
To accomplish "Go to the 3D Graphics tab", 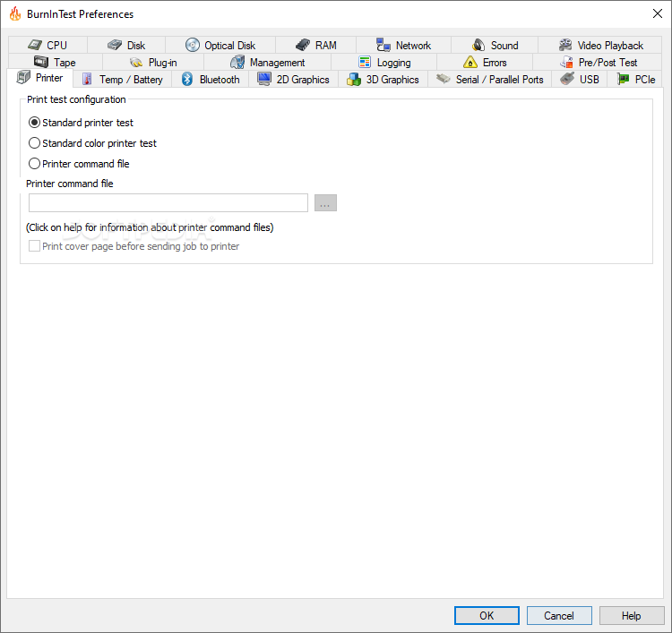I will point(383,79).
